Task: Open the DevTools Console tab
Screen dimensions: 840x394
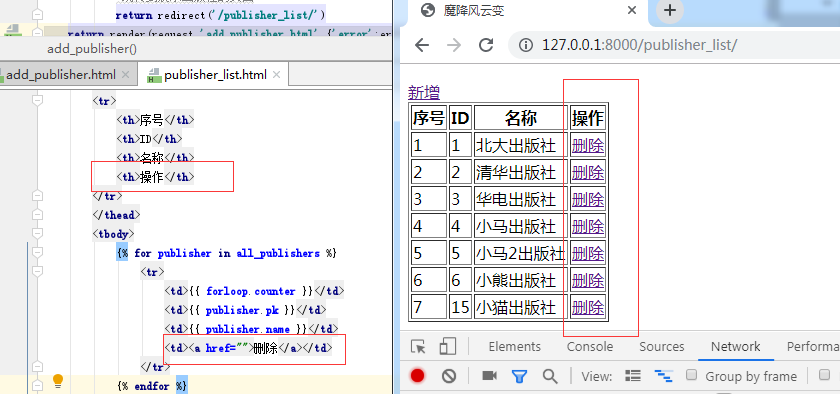Action: [590, 347]
